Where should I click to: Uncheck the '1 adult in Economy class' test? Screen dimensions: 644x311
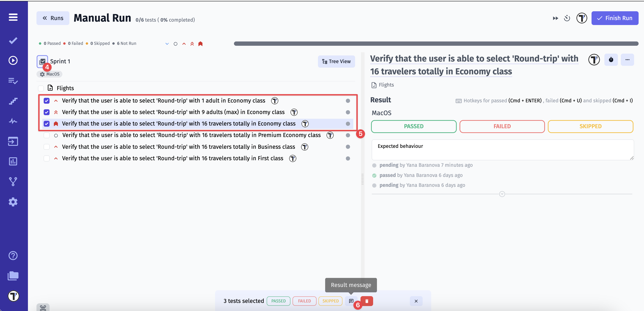(47, 101)
